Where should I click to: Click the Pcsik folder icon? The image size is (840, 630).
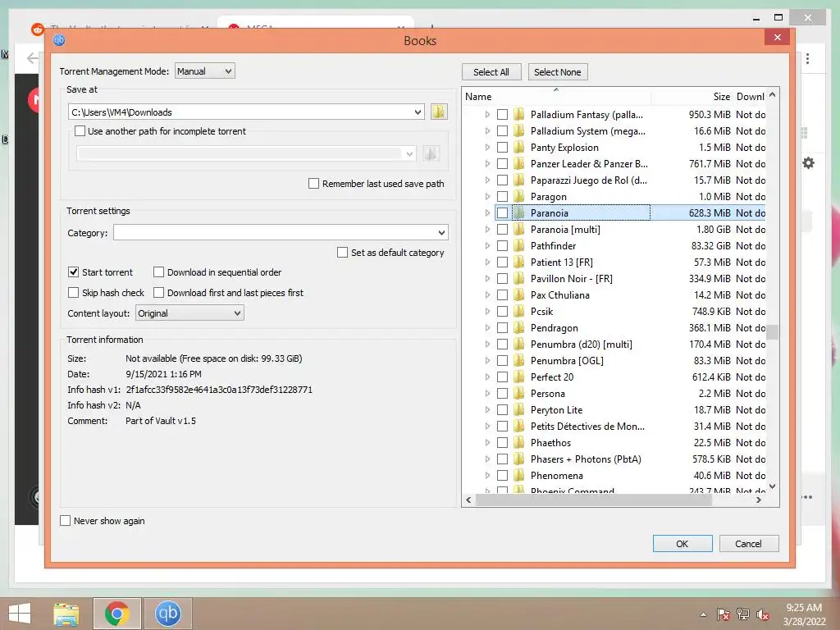[x=518, y=311]
